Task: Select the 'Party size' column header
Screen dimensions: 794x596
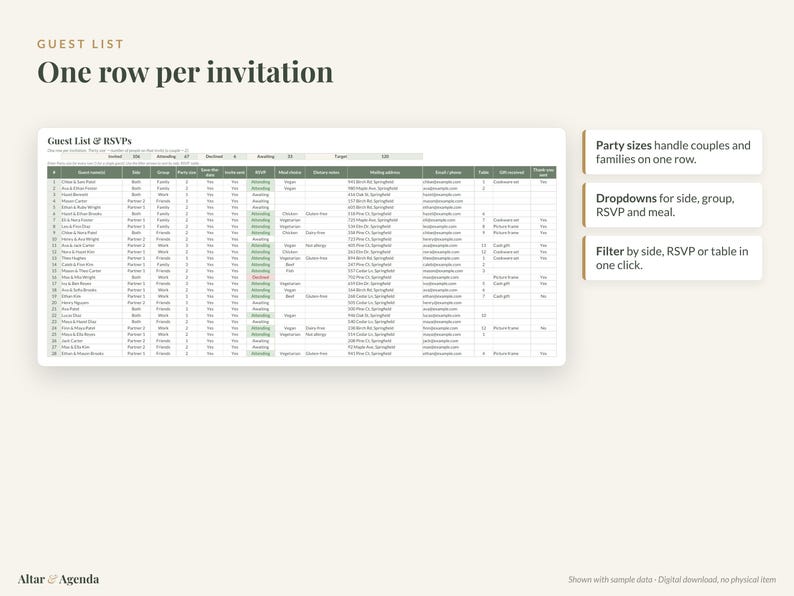Action: 186,172
